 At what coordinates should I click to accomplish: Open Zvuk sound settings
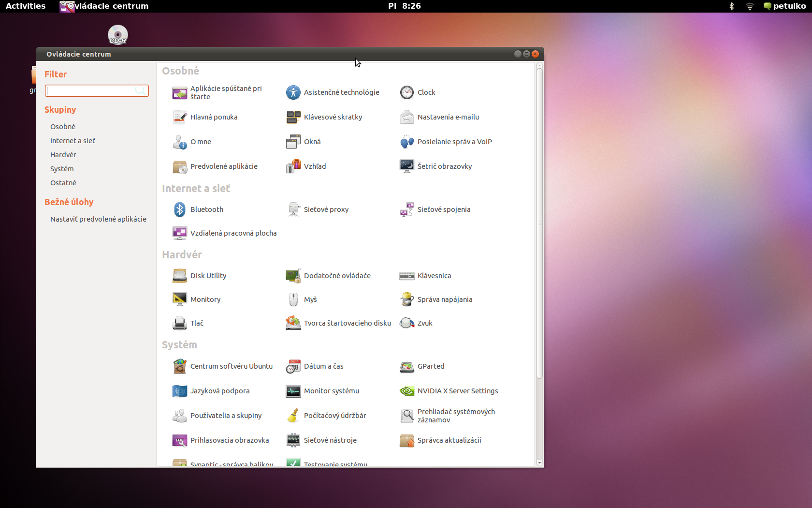tap(407, 323)
